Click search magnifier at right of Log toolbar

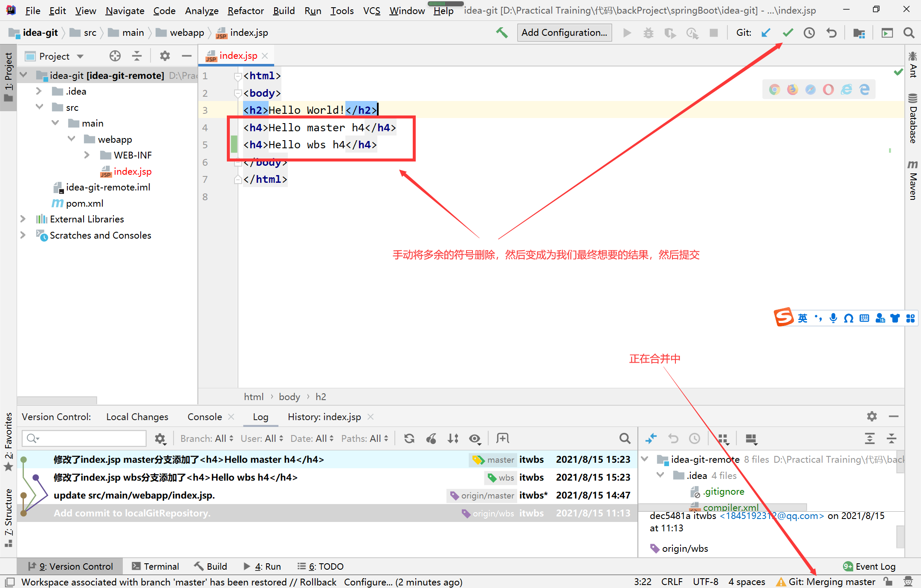[625, 438]
